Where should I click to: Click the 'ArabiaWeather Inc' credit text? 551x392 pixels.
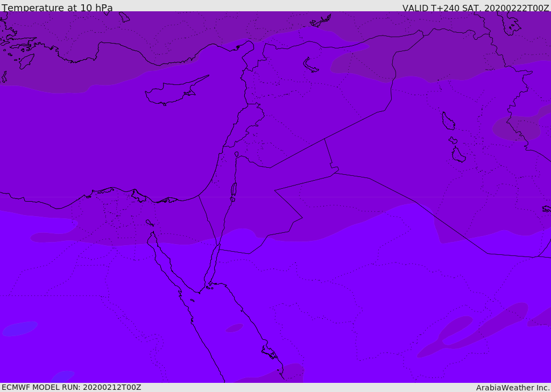point(513,388)
